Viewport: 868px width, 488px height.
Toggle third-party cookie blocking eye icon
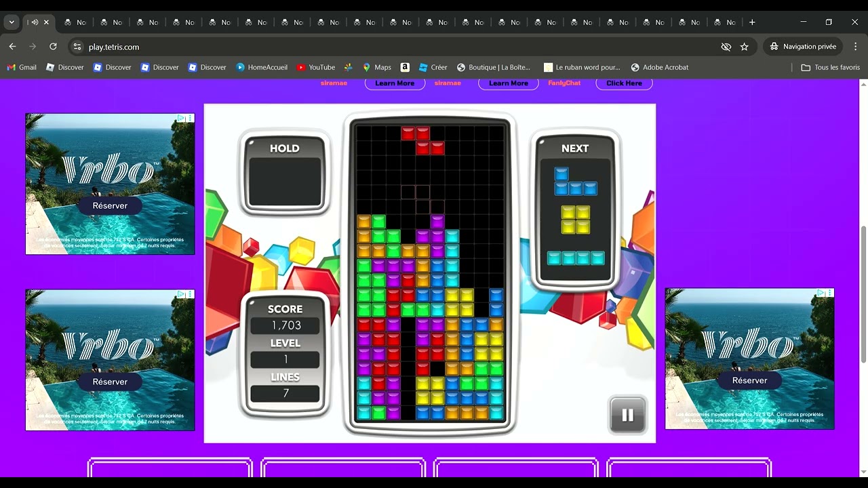pyautogui.click(x=726, y=47)
